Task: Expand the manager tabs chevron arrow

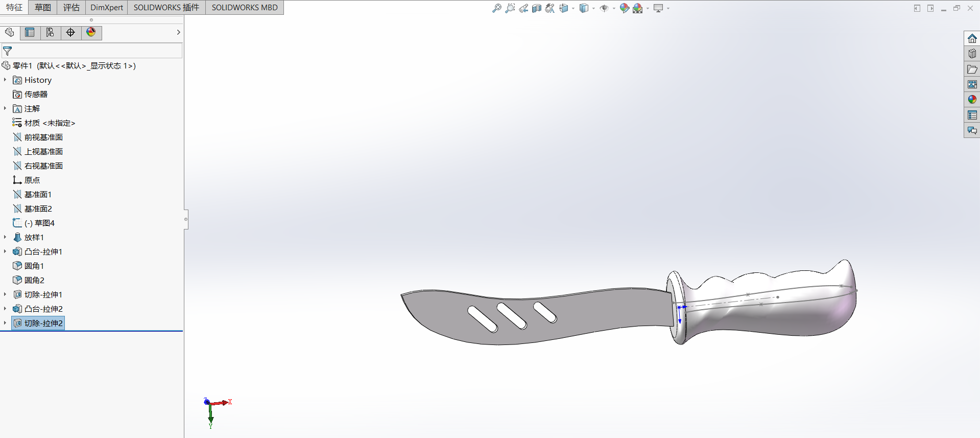Action: point(178,32)
